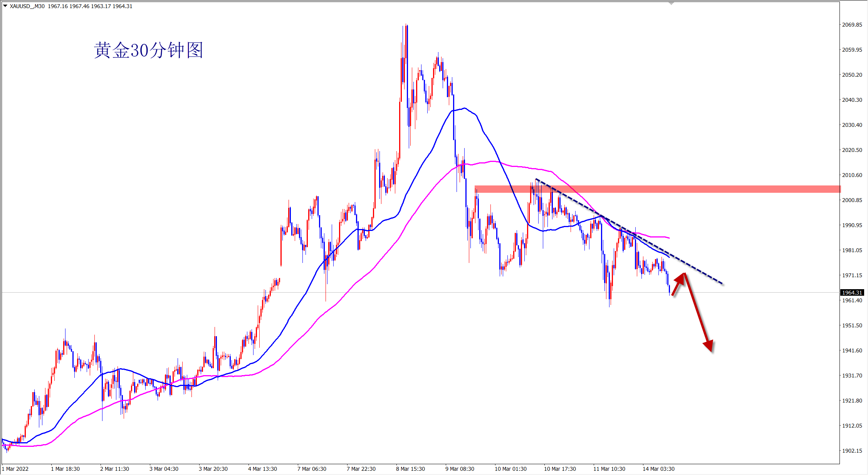Click the 14 Mar 03:30 time label
Viewport: 868px width, 475px height.
click(658, 469)
